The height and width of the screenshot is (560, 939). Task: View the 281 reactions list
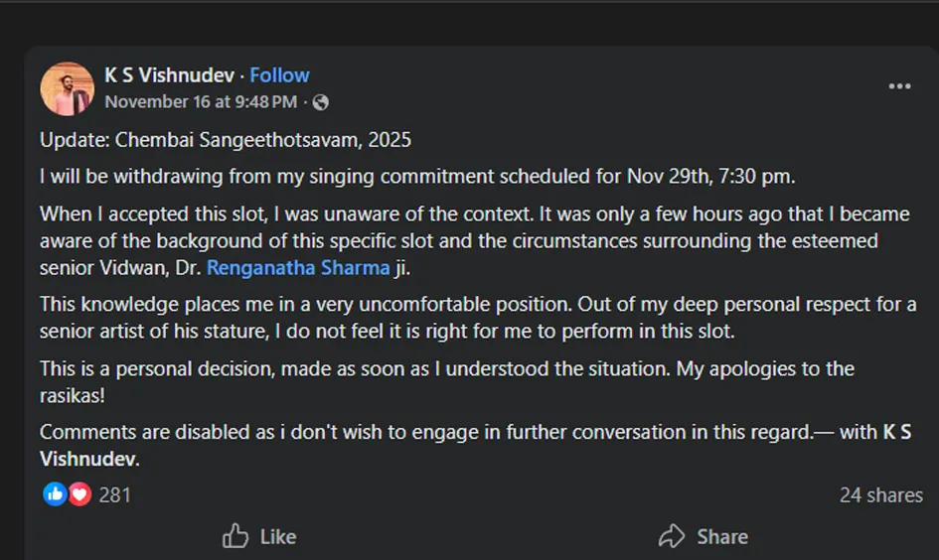coord(115,494)
